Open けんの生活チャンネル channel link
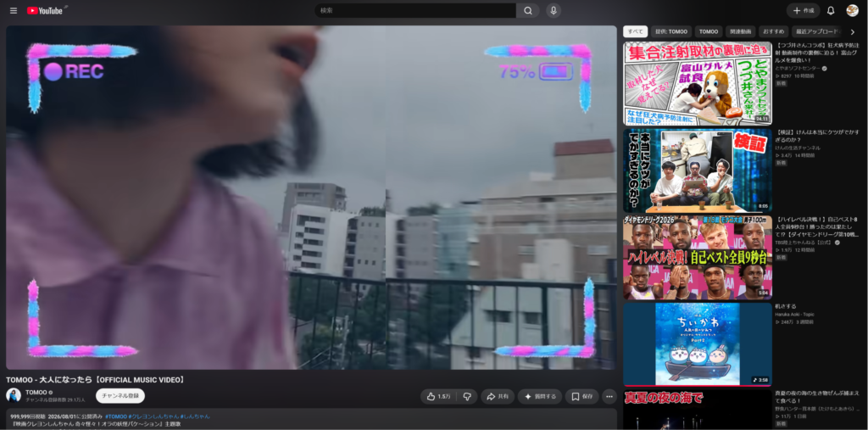The image size is (868, 430). (798, 148)
